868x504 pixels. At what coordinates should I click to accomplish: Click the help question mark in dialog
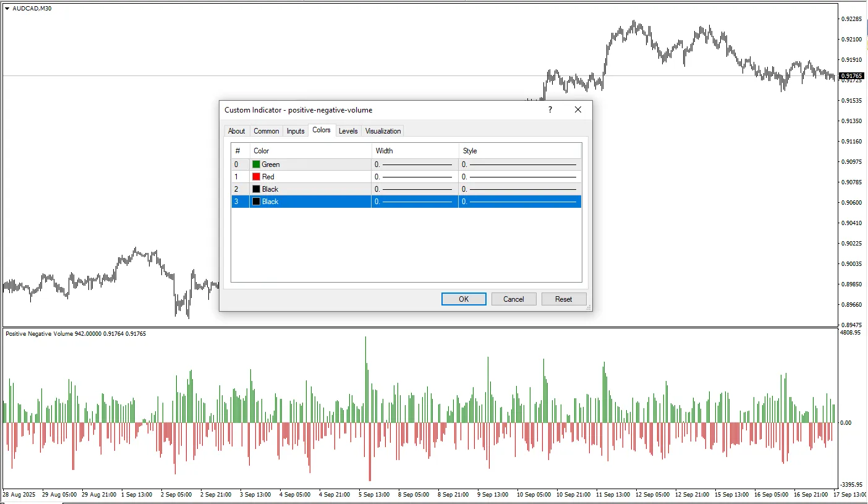pyautogui.click(x=550, y=110)
